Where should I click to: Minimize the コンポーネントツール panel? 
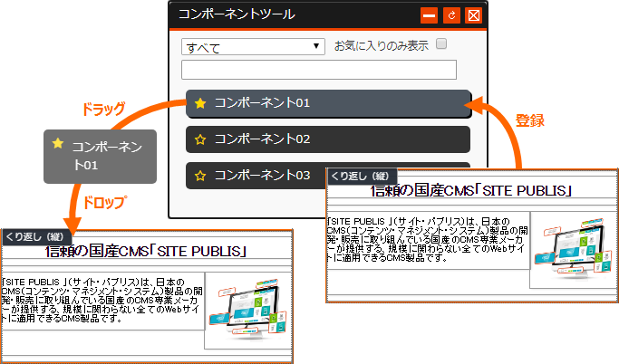429,15
